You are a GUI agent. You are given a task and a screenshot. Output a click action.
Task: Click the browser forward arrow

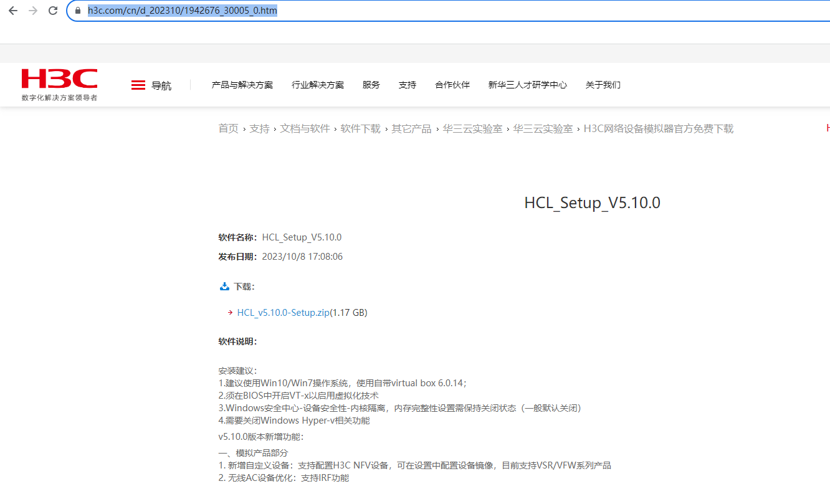tap(33, 11)
